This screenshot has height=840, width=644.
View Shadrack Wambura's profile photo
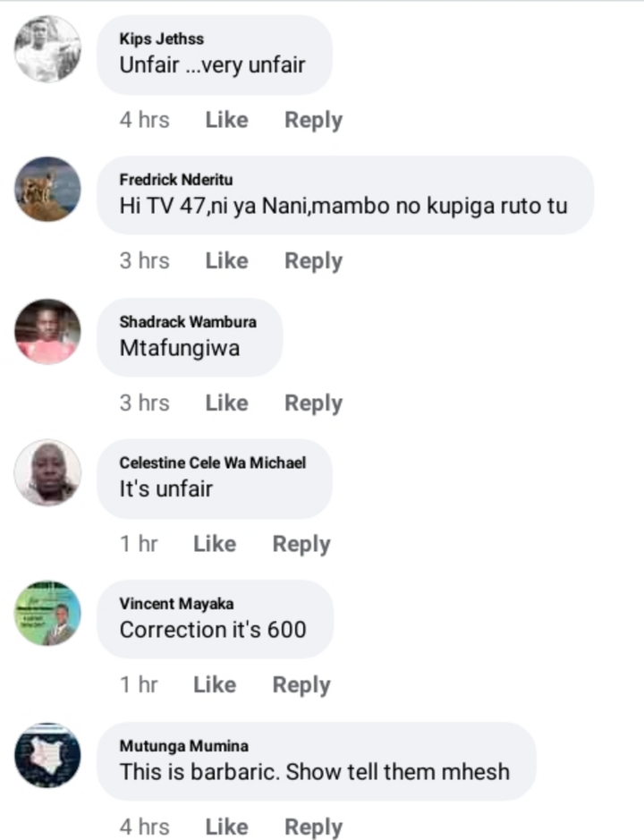click(47, 332)
